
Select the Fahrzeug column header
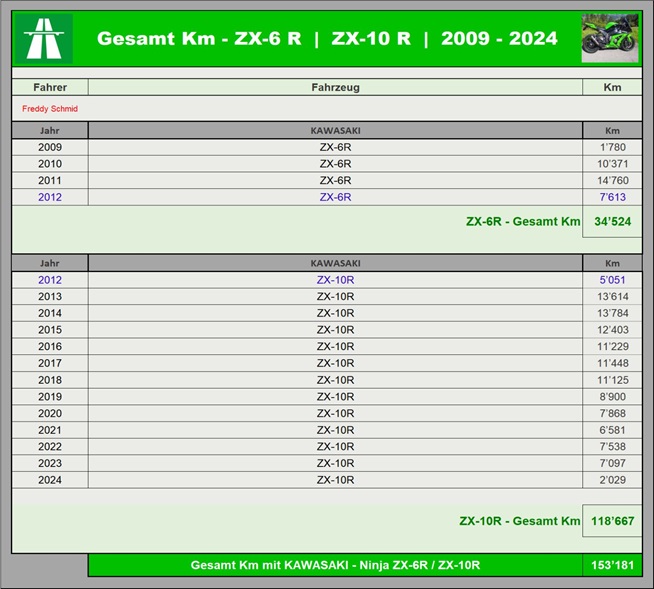click(x=335, y=87)
